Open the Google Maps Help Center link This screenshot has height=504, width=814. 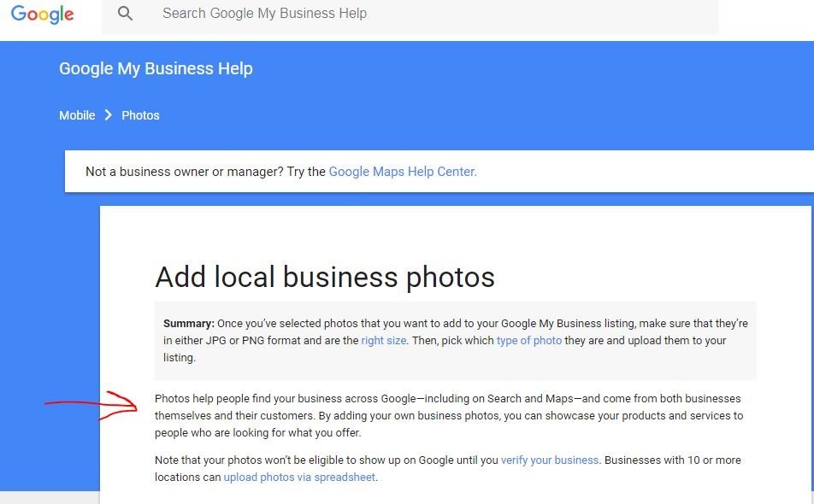coord(403,172)
